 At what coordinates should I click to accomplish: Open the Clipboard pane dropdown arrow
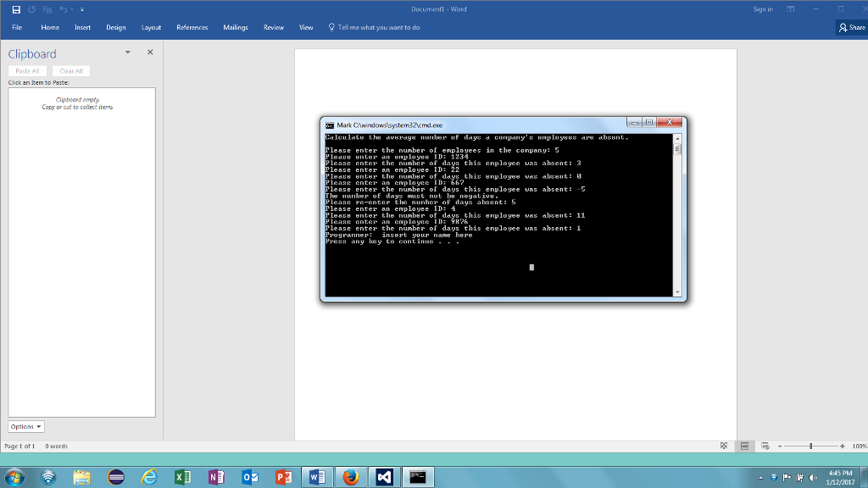tap(127, 52)
